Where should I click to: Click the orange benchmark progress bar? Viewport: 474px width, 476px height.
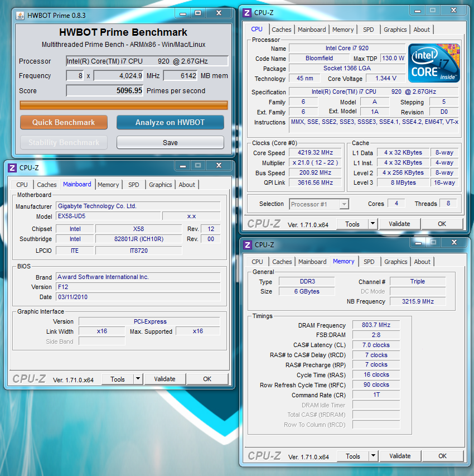coord(123,105)
